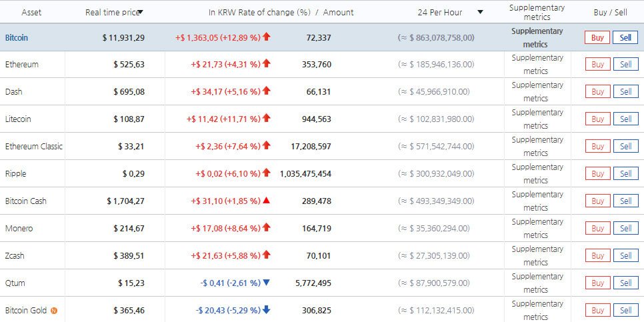Screen dimensions: 644x322
Task: Click the red triangle in Bitcoin Cash row
Action: click(267, 201)
